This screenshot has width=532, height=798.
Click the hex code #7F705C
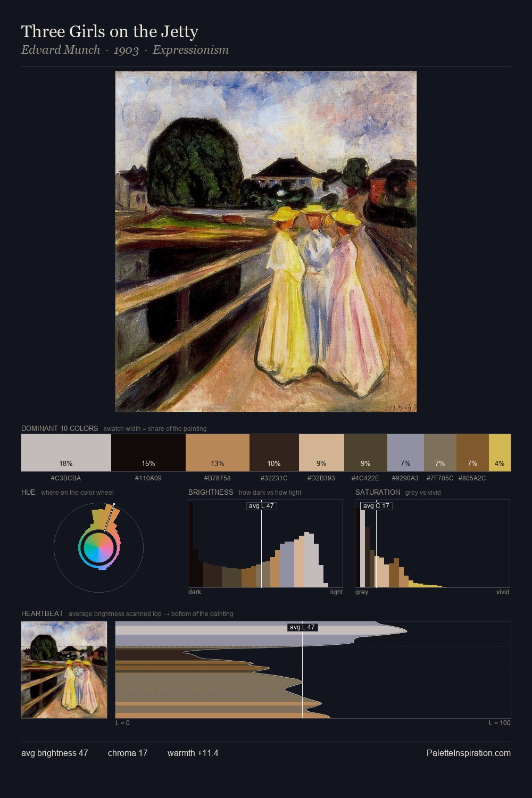coord(440,478)
